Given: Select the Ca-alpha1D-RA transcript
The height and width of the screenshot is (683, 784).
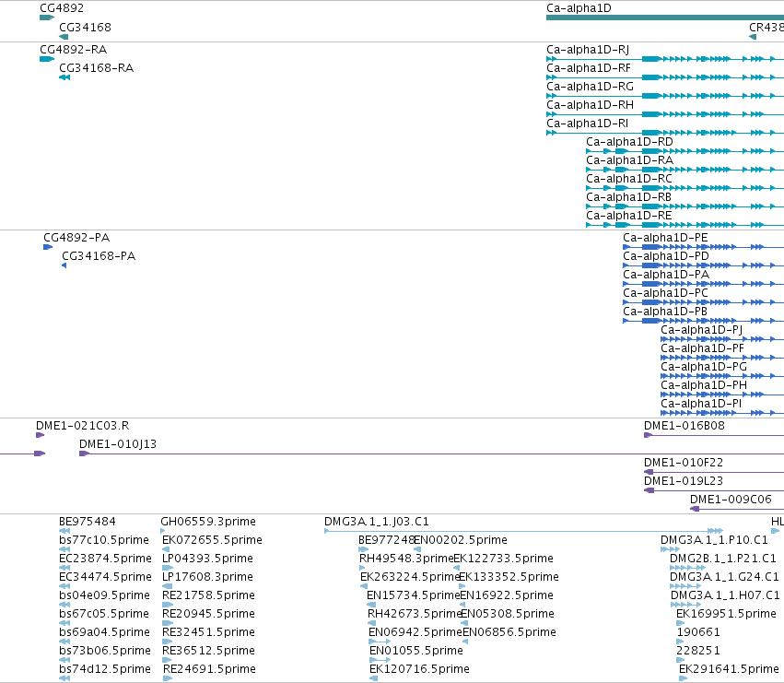Looking at the screenshot, I should coord(685,170).
